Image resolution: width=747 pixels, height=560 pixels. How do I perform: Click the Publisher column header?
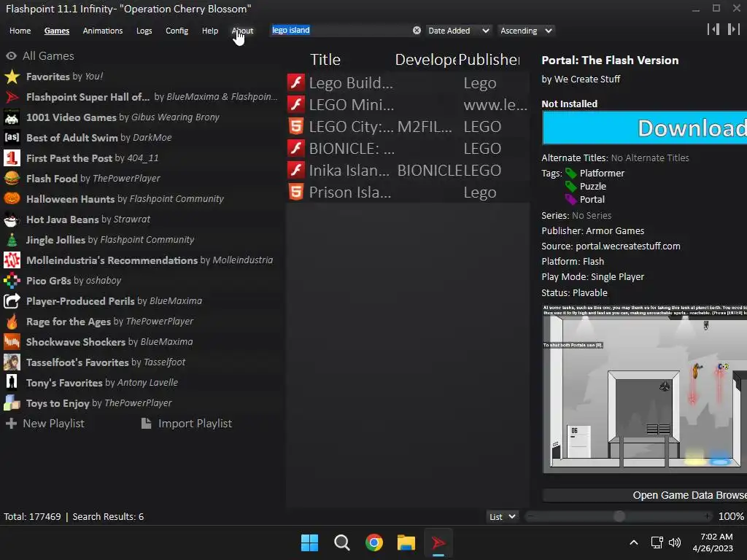click(x=489, y=60)
